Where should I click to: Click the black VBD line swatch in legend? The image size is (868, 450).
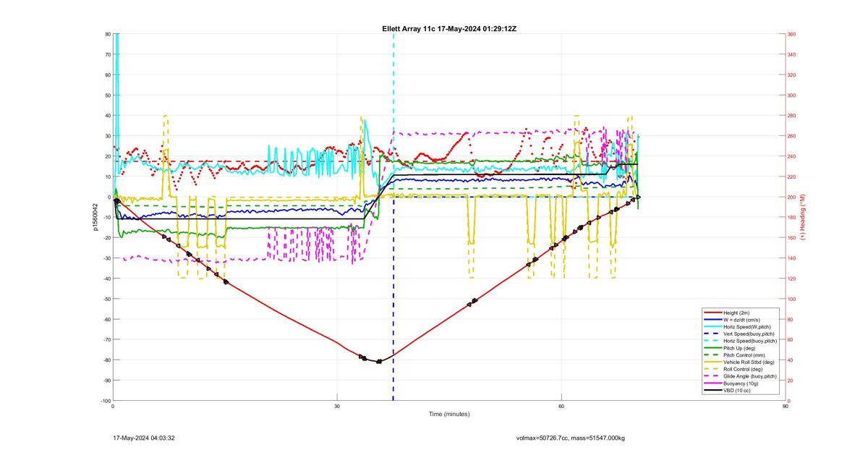tap(713, 391)
